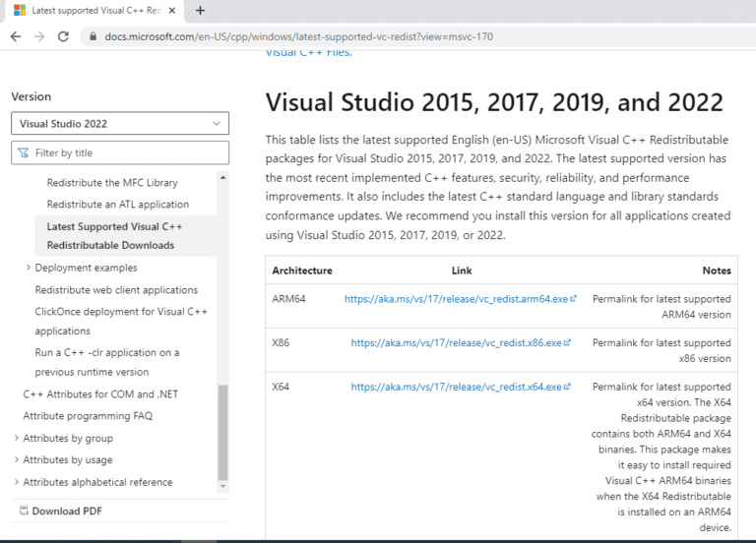Click the sidebar scrollbar down arrow
This screenshot has height=543, width=756.
pyautogui.click(x=222, y=486)
